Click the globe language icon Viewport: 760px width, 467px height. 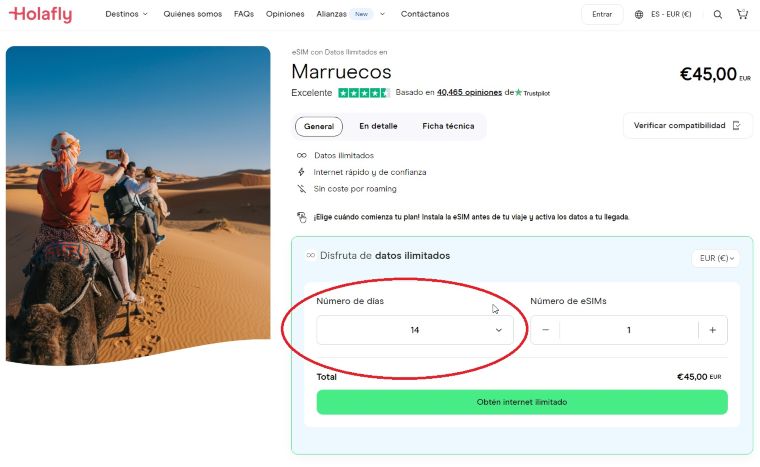tap(639, 14)
